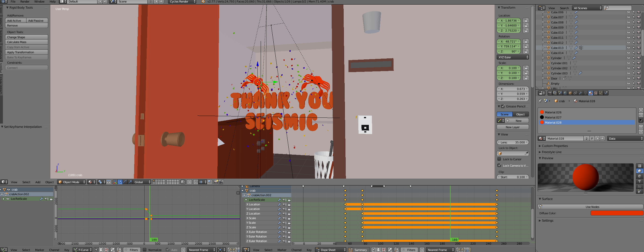Open World properties globe tab
Screen dimensions: 644x252
[x=565, y=93]
